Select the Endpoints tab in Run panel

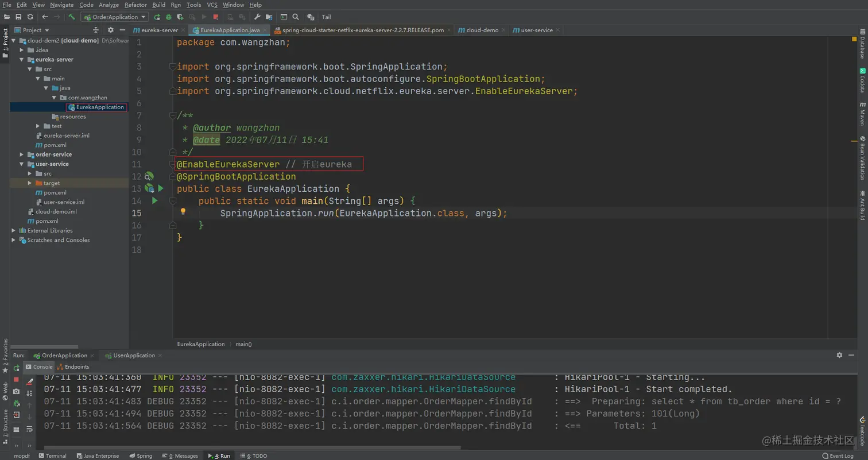73,366
